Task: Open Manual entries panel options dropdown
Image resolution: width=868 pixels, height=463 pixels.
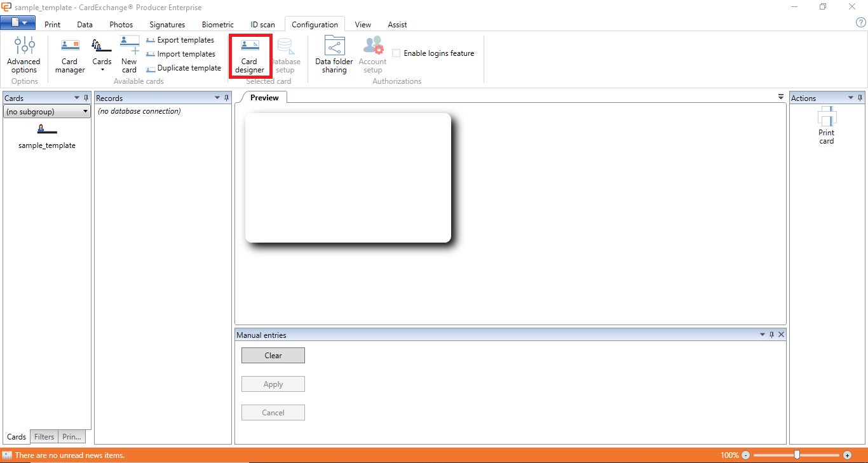Action: (763, 335)
